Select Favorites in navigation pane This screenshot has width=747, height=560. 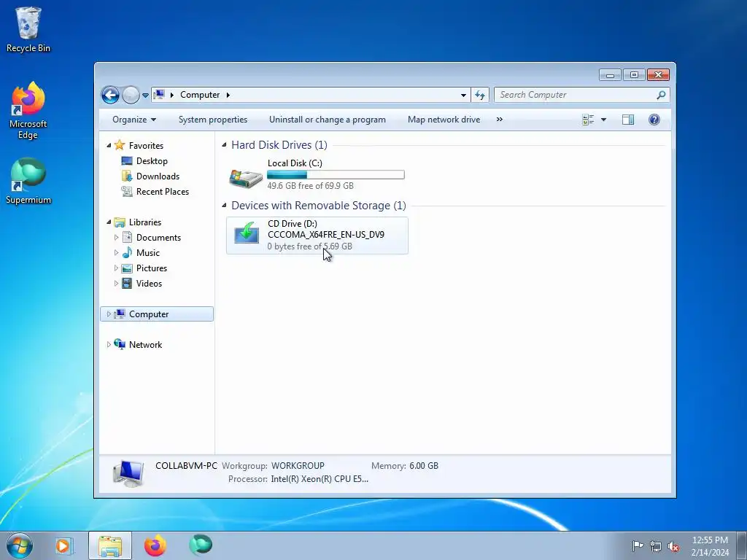pos(146,146)
